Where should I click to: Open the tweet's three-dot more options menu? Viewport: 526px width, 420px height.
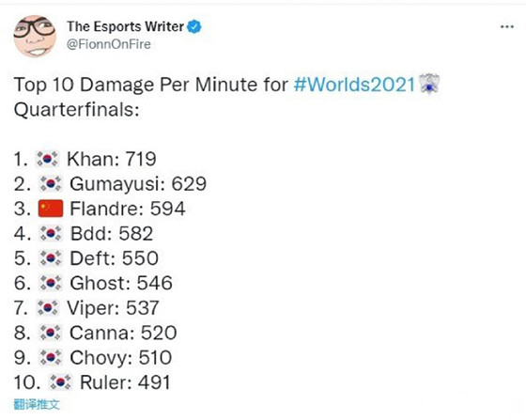(507, 26)
